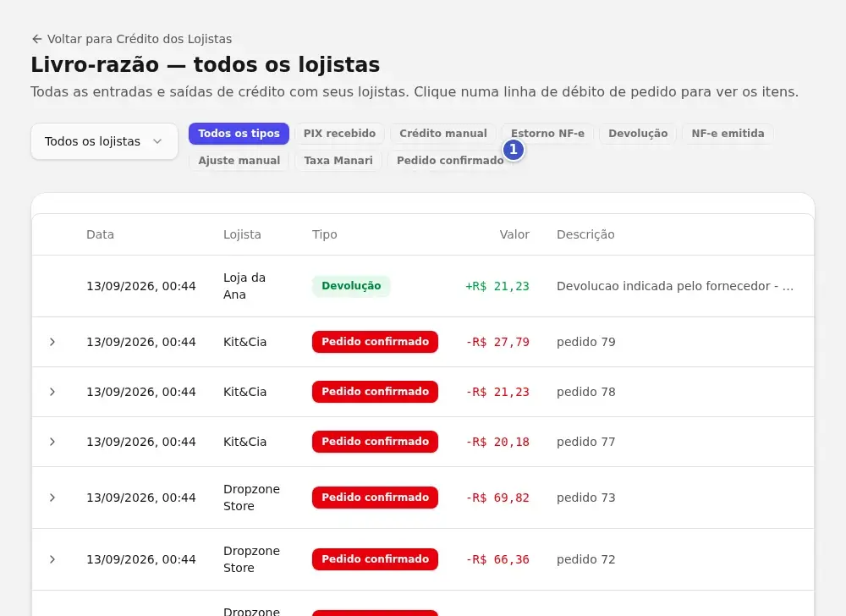The image size is (846, 616).
Task: Click the -R$ 69,82 value
Action: tap(497, 498)
